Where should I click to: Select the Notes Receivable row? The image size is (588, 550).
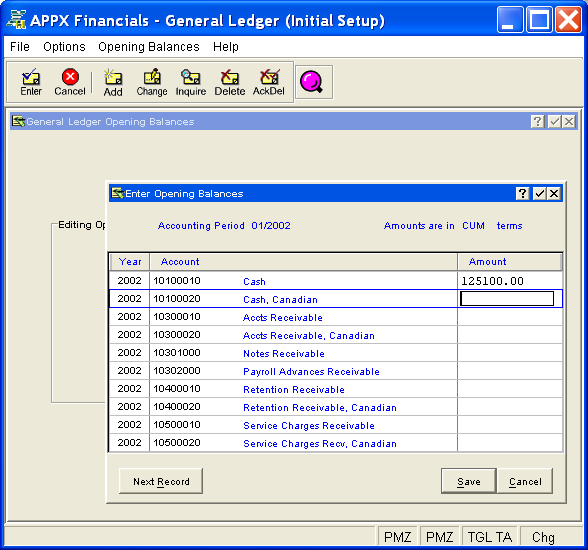point(336,353)
